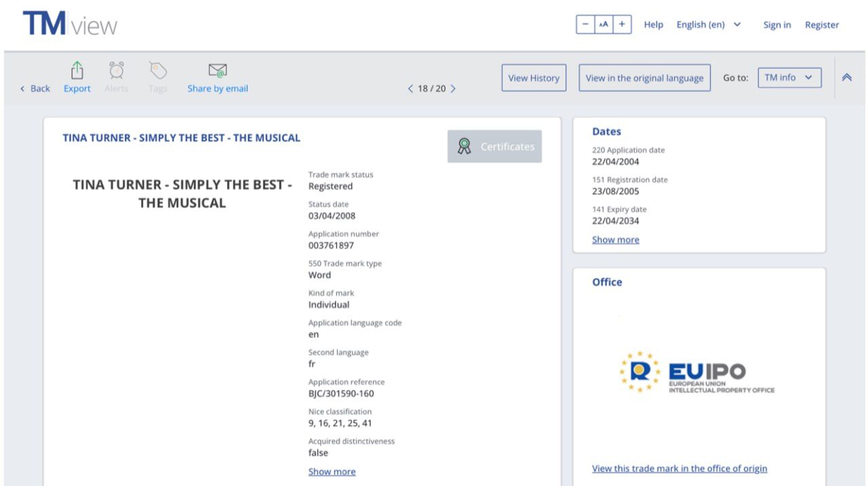Increase font size with plus button
Image resolution: width=868 pixels, height=486 pixels.
tap(622, 24)
